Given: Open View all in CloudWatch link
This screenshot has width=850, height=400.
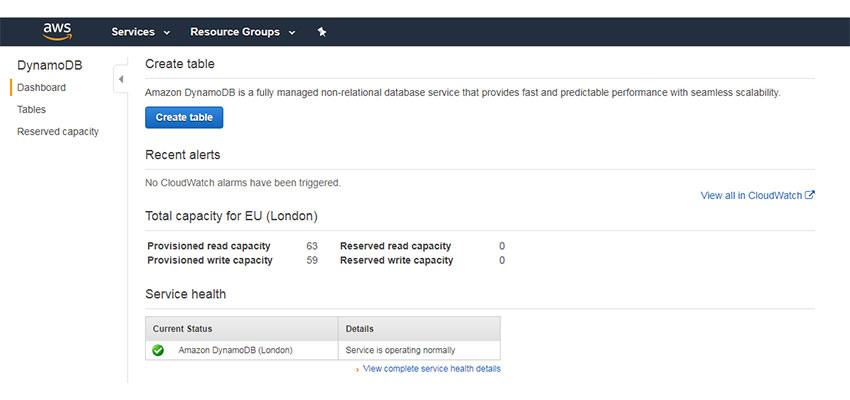Looking at the screenshot, I should (751, 196).
